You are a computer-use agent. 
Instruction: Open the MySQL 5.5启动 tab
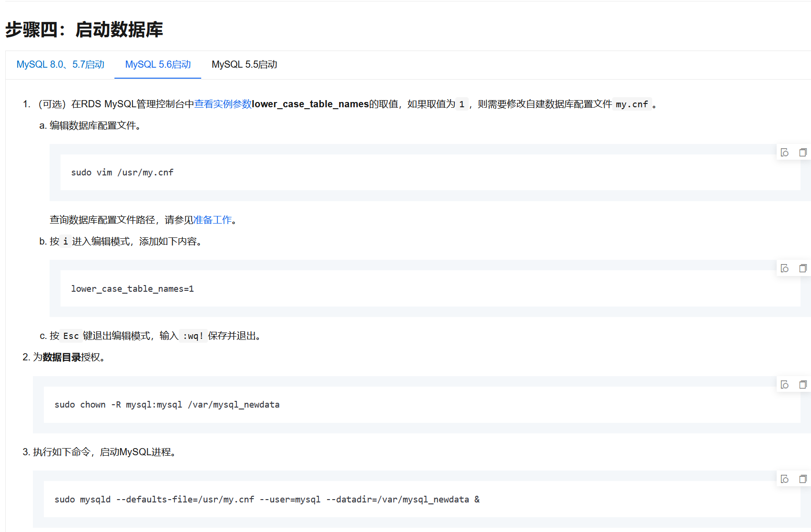[244, 64]
